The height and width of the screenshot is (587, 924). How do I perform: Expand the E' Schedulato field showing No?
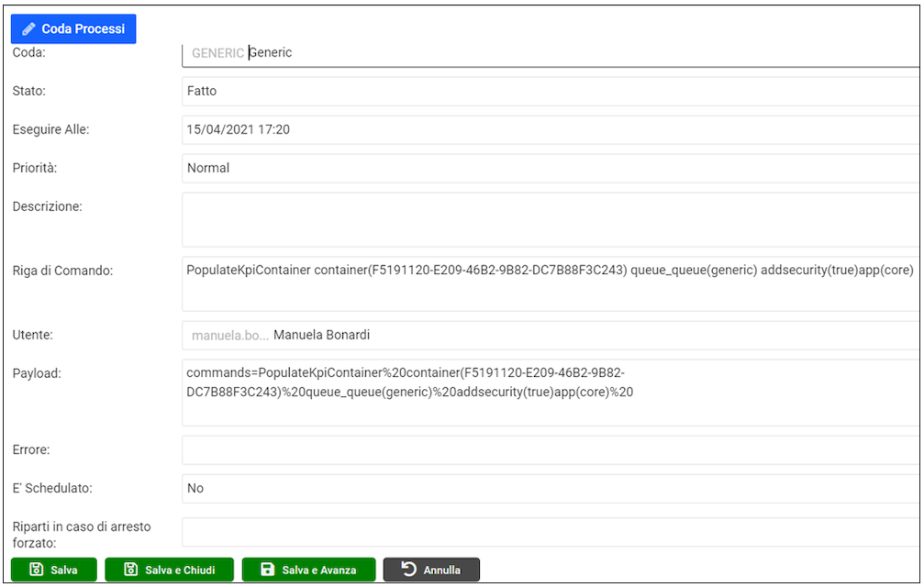click(551, 489)
